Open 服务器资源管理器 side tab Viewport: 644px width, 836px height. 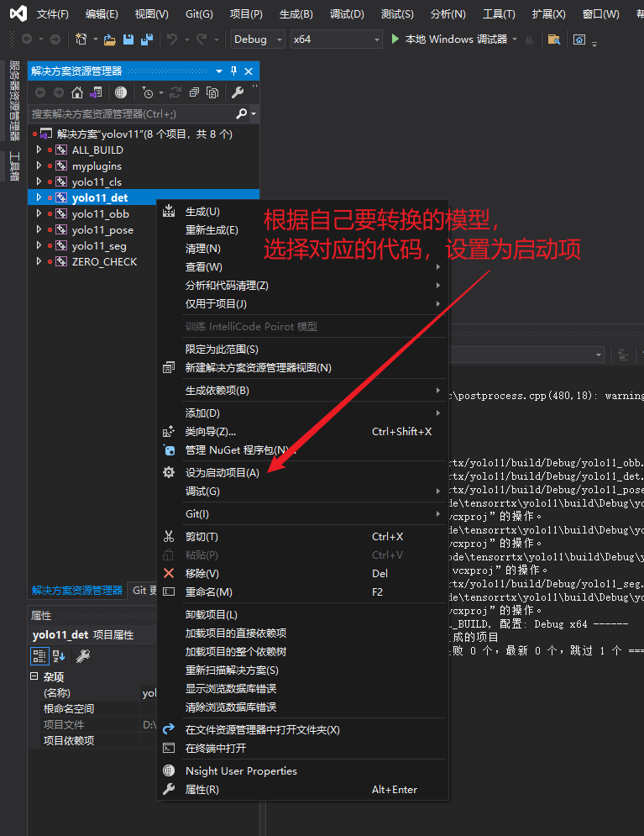(14, 100)
